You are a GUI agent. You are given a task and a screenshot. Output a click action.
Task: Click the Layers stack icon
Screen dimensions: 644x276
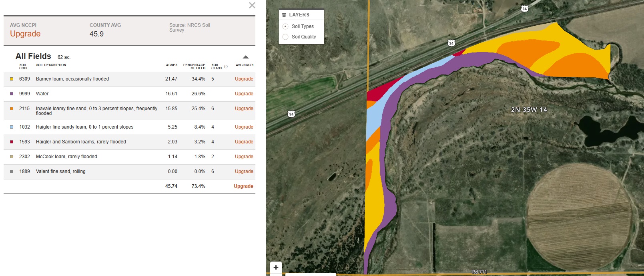284,15
